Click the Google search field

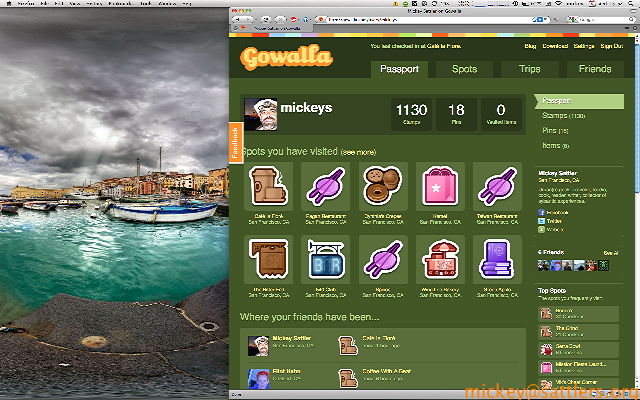600,19
